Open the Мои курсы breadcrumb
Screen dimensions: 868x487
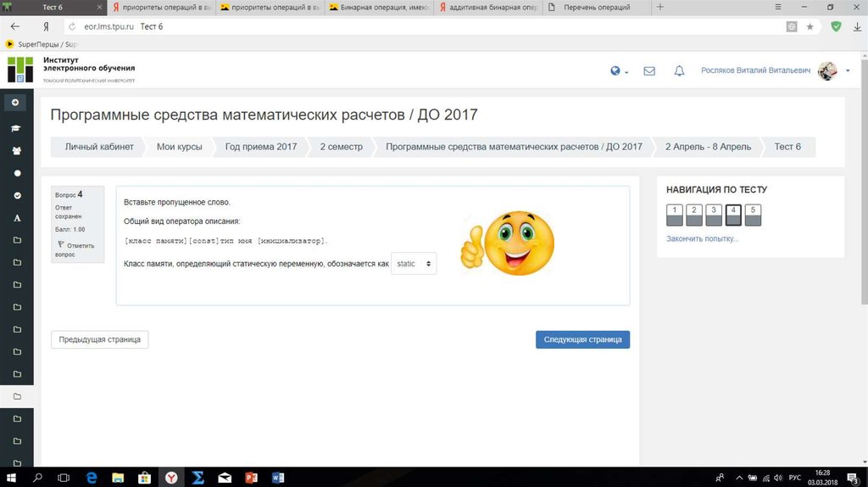tap(180, 147)
